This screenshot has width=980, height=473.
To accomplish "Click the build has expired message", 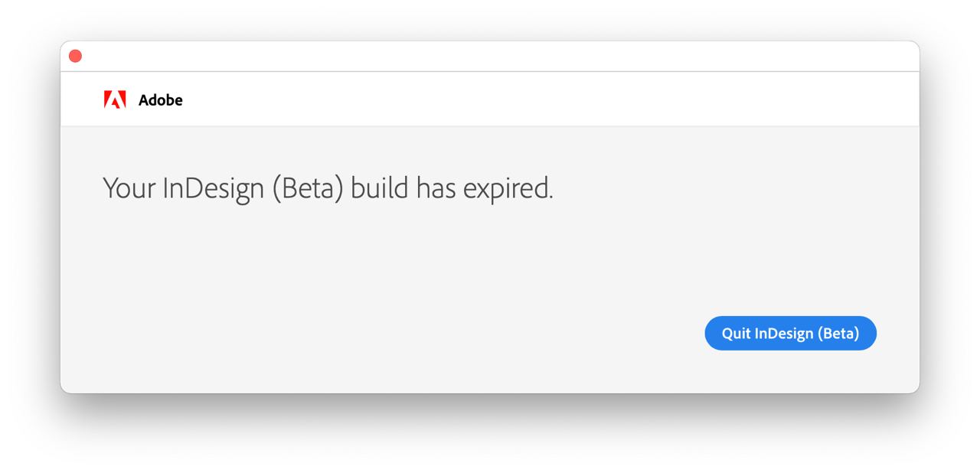I will 328,188.
